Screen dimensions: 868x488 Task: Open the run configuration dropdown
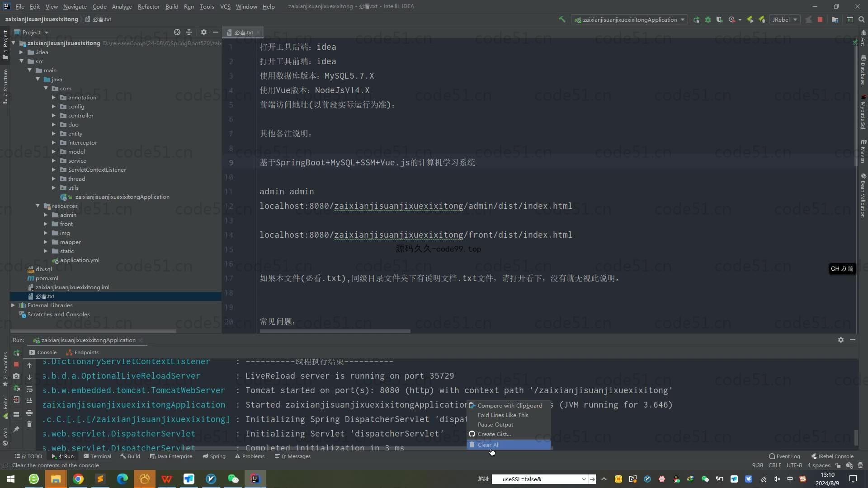click(630, 19)
